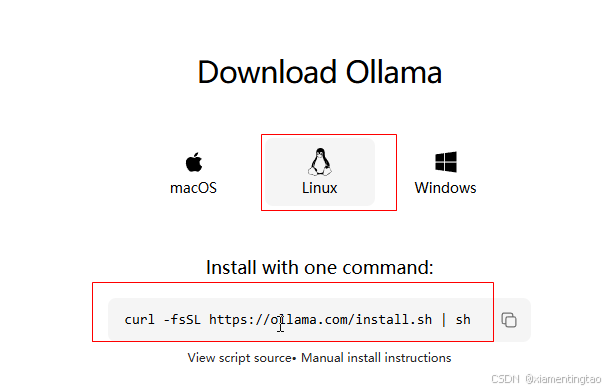Select the Linux penguin icon
610x390 pixels.
click(x=320, y=162)
